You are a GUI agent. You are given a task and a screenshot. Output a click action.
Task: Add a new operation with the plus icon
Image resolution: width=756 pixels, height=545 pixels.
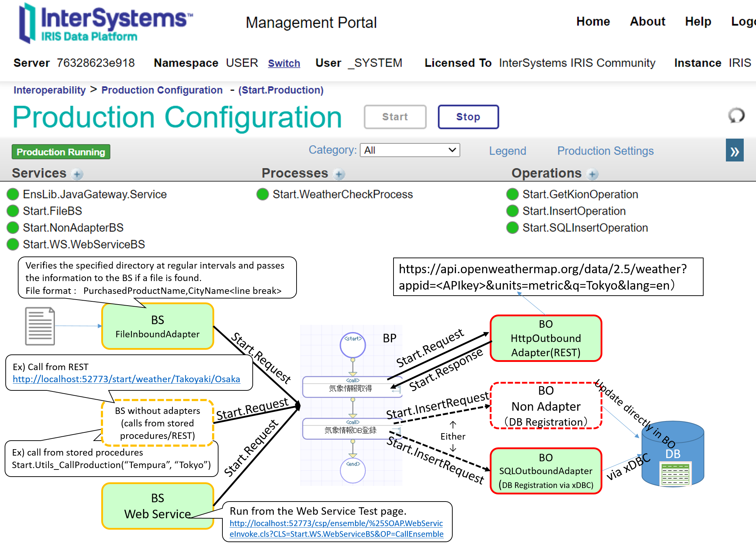(x=593, y=174)
